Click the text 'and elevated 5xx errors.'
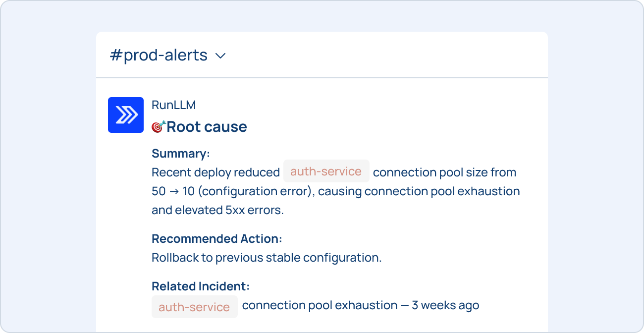This screenshot has width=644, height=333. pos(217,210)
